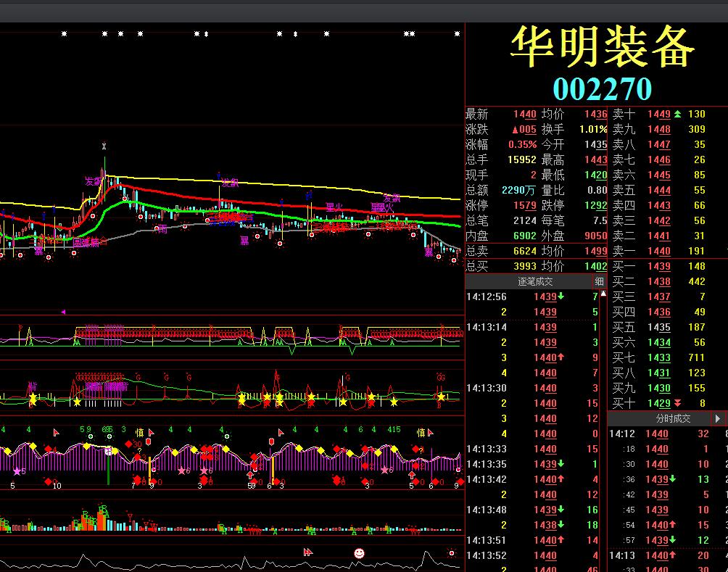Click the 内盘 value 6902

coord(525,236)
